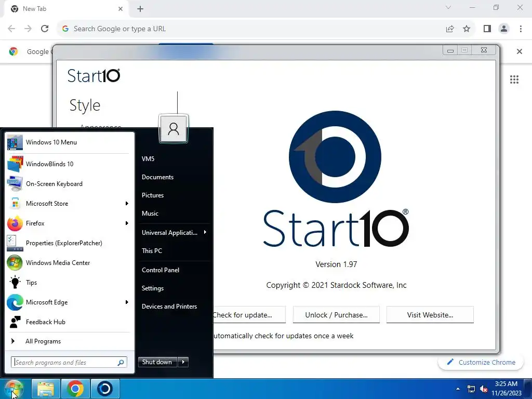Click Shut down button
Viewport: 532px width, 399px height.
(157, 362)
